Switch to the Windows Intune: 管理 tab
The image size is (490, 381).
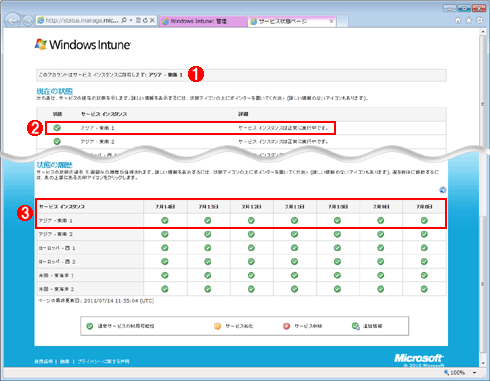coord(203,21)
